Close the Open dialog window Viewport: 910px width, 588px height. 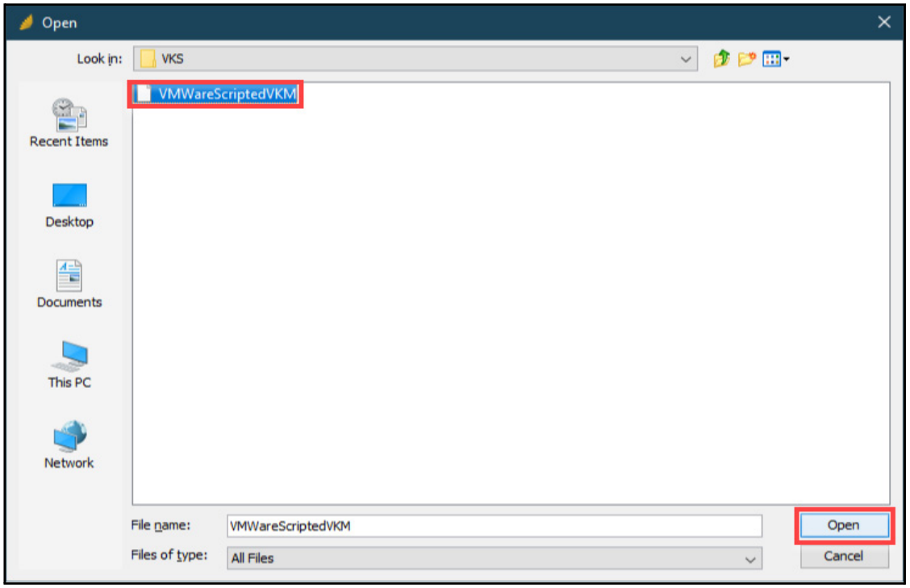point(884,22)
